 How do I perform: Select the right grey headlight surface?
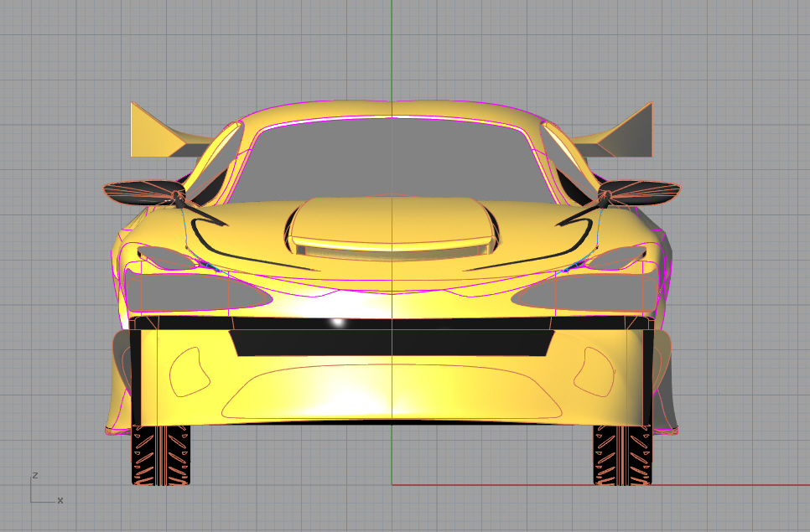pos(584,292)
